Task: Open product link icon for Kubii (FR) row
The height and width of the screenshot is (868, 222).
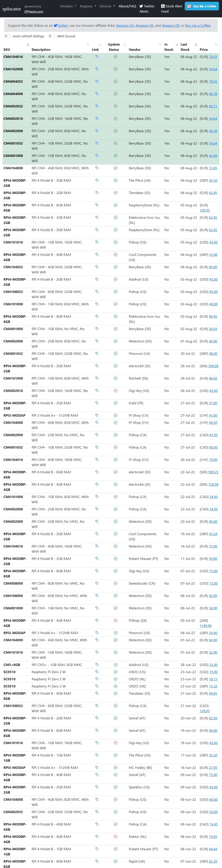Action: (x=97, y=403)
